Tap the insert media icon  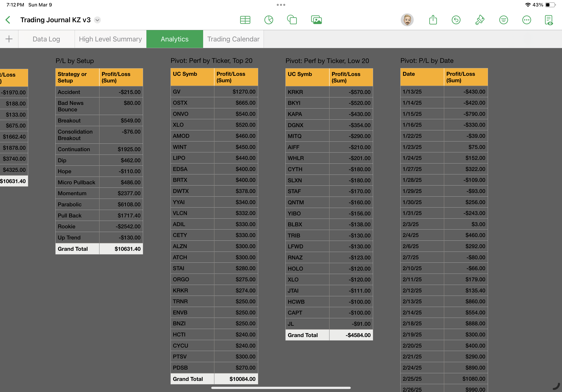[316, 20]
